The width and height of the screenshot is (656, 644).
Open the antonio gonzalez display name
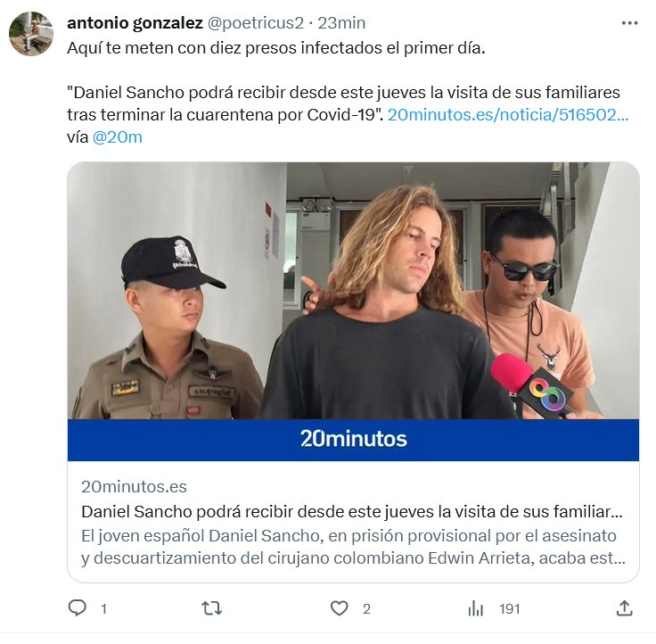tap(135, 23)
